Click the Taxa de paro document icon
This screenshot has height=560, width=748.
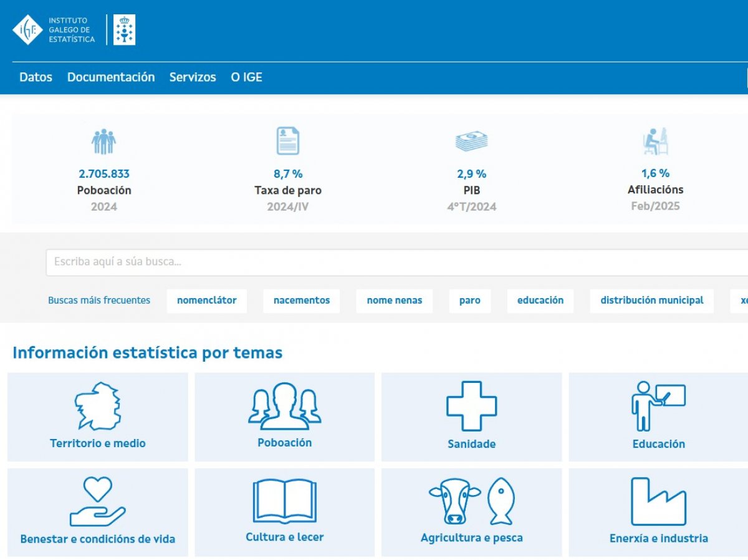pyautogui.click(x=287, y=141)
